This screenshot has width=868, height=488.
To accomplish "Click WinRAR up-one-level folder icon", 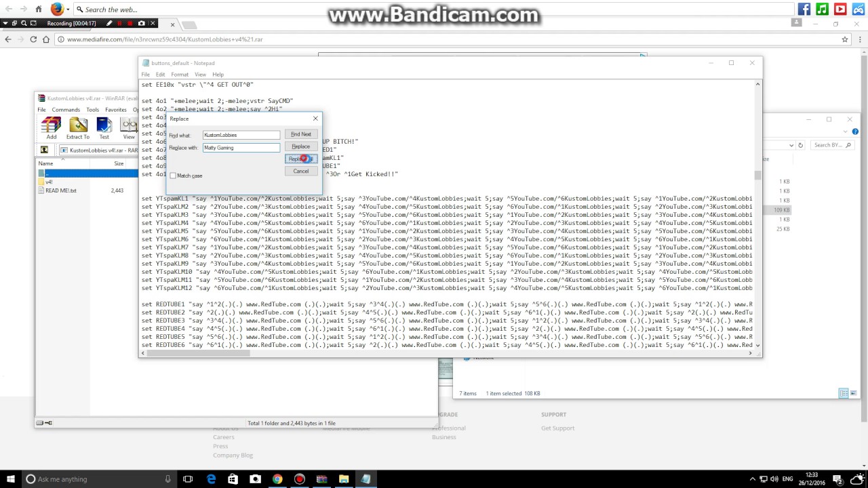I will tap(45, 150).
